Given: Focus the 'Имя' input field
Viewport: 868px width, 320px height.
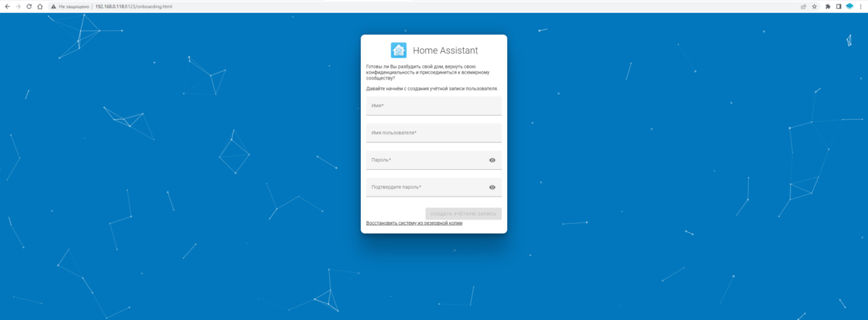Looking at the screenshot, I should coord(434,105).
